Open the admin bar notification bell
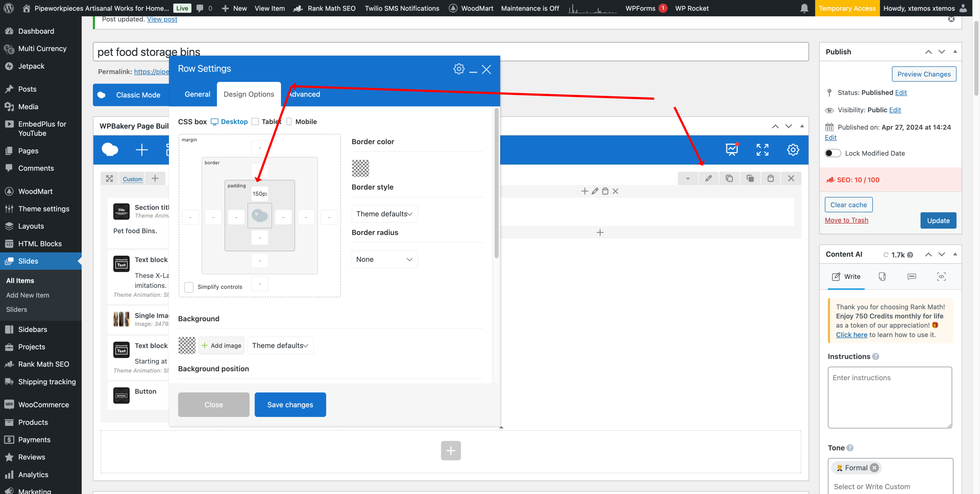 [804, 8]
